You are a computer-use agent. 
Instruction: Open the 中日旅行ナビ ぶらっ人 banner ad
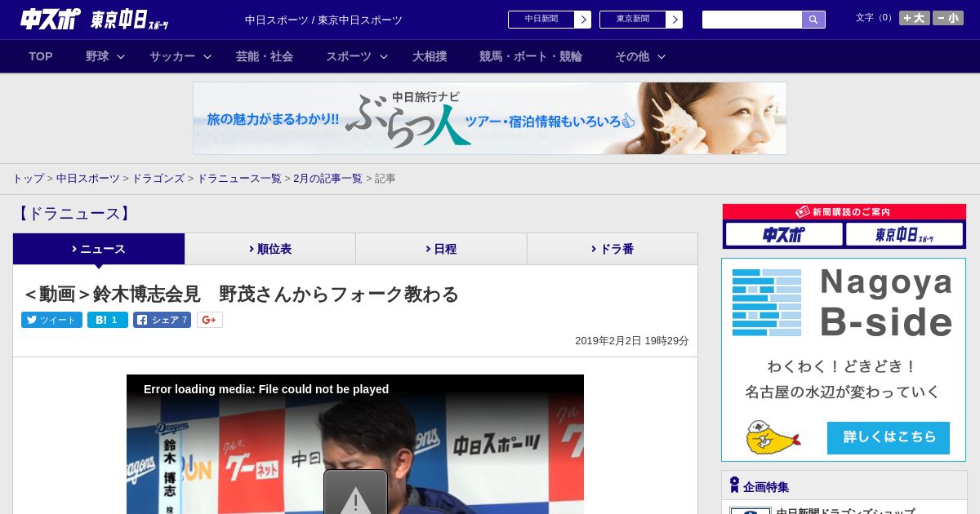coord(490,118)
